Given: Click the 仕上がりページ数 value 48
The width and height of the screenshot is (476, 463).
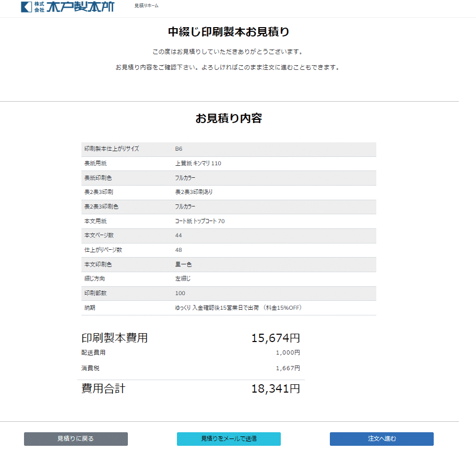Looking at the screenshot, I should (178, 250).
